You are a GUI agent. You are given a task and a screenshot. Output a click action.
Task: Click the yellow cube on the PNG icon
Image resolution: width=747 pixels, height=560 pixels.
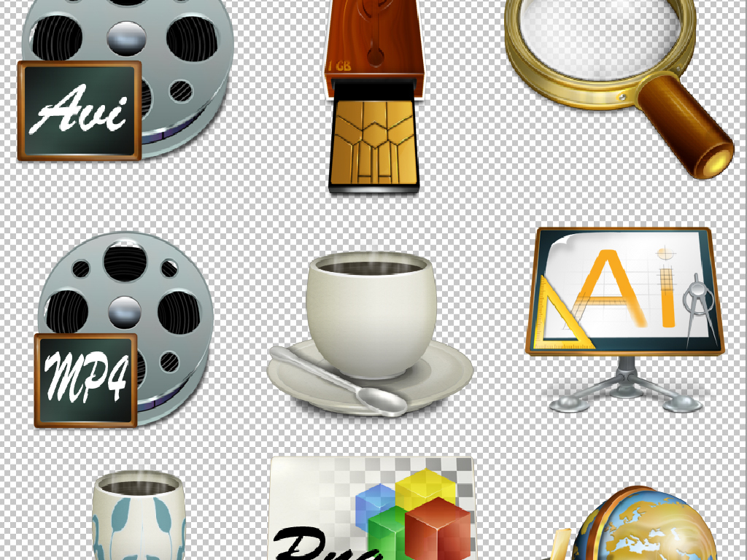423,490
